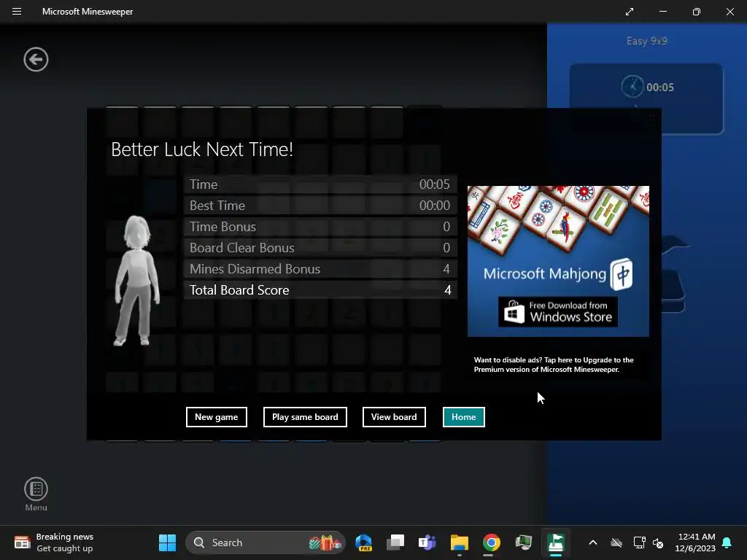
Task: Show hidden system tray icons
Action: tap(592, 542)
